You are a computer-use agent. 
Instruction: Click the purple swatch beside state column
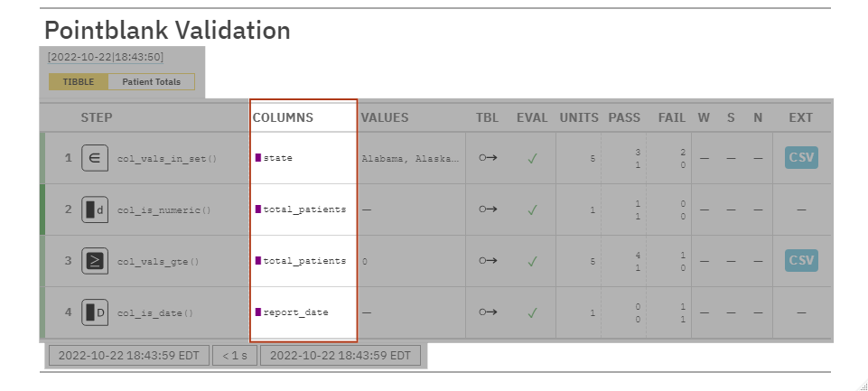pyautogui.click(x=258, y=158)
